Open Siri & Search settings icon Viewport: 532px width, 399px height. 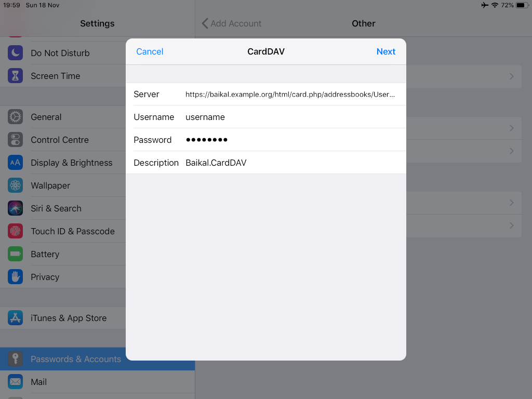[x=15, y=208]
